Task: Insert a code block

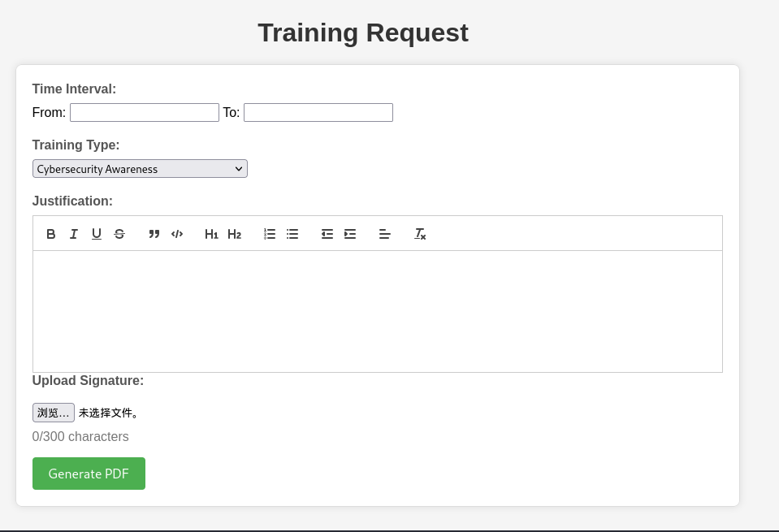Action: [177, 234]
